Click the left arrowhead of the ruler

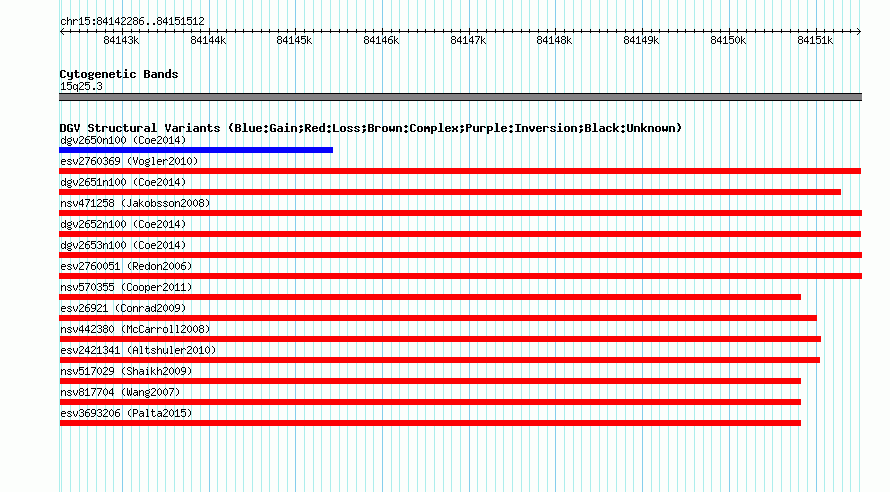(x=62, y=31)
